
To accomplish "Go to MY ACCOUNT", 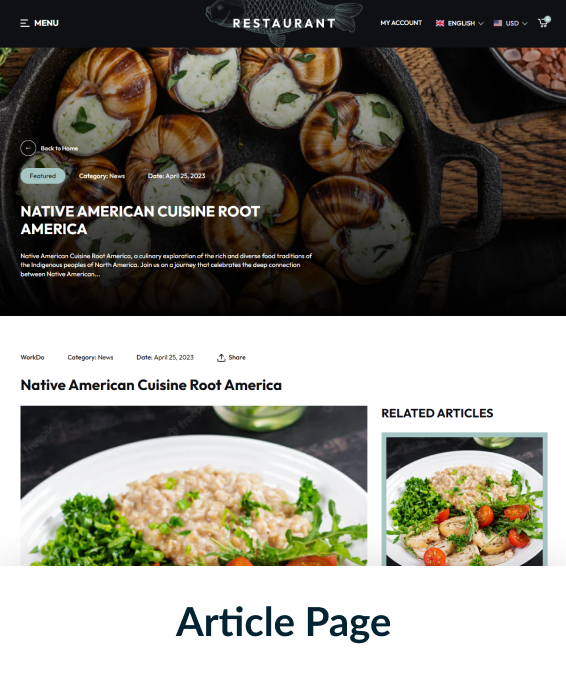I will (401, 23).
